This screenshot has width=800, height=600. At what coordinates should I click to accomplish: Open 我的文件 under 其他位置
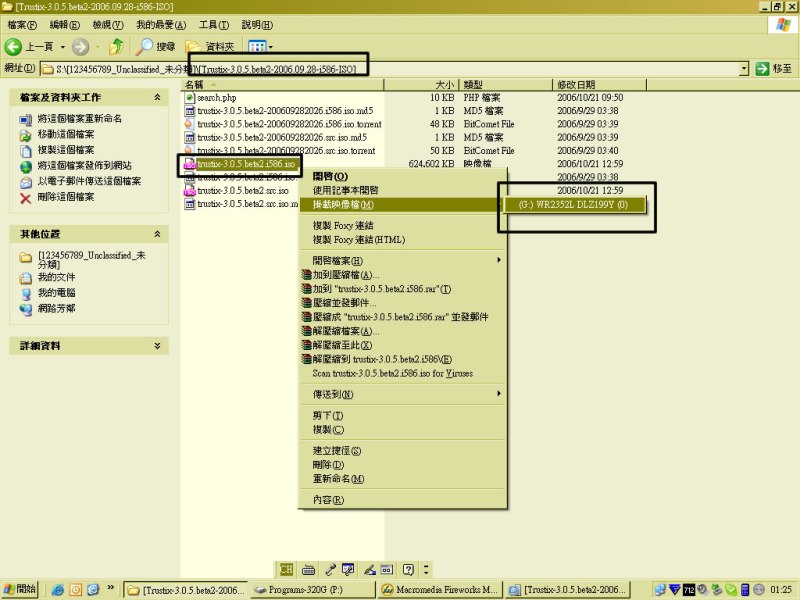click(x=56, y=277)
